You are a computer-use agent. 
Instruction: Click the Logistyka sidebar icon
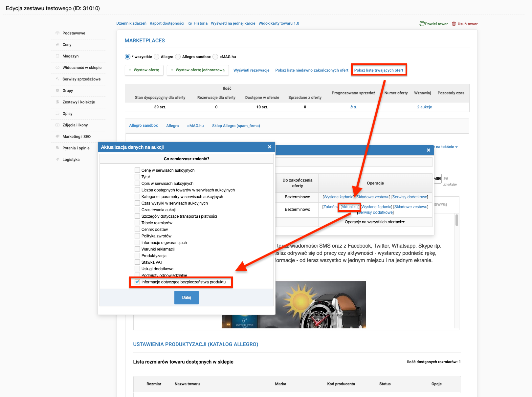pos(57,159)
